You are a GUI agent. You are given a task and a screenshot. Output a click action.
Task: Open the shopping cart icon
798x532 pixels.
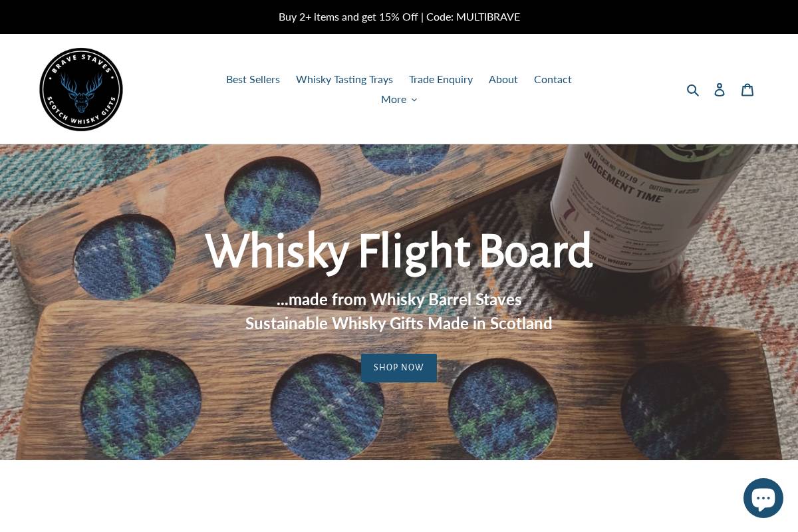coord(747,90)
